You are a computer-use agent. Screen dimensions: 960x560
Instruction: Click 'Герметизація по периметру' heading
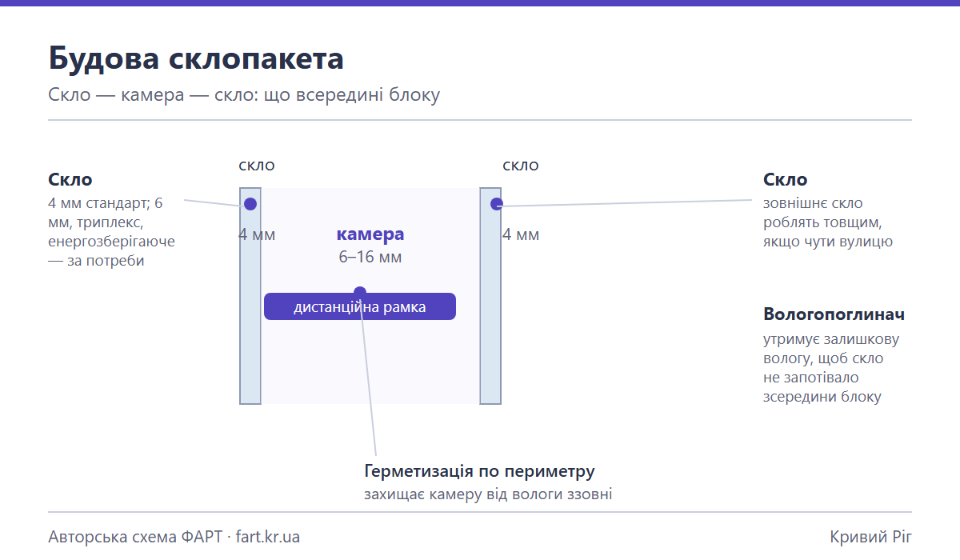click(x=480, y=470)
